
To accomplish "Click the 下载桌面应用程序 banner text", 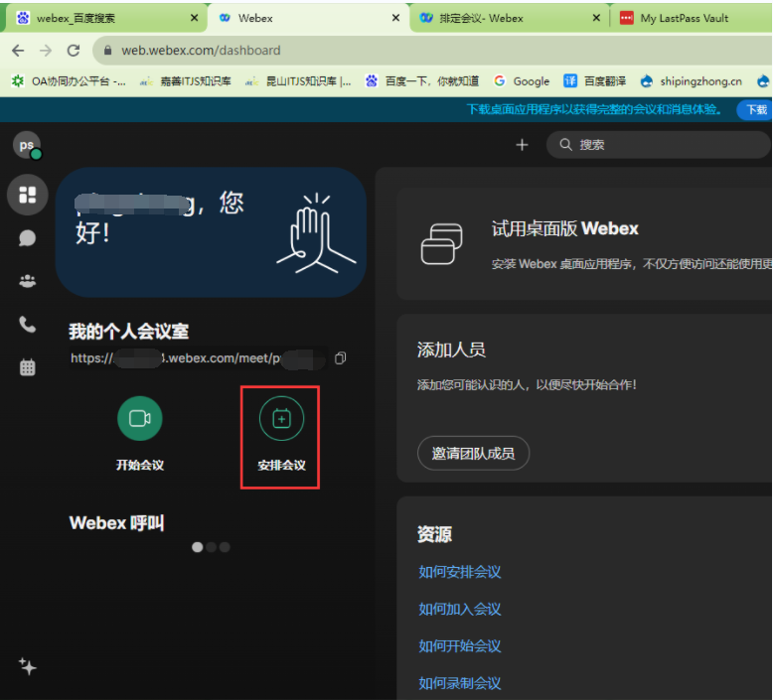I will point(594,109).
